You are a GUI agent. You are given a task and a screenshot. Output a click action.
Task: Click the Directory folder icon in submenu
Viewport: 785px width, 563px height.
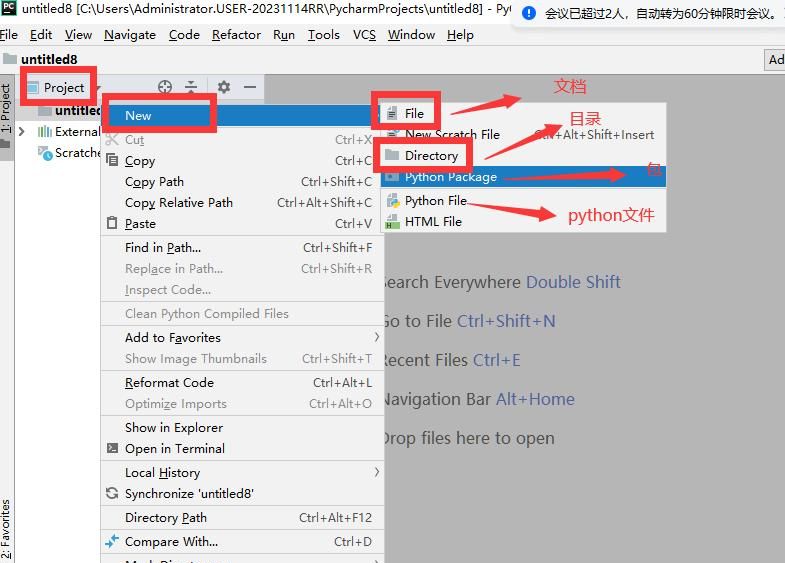[x=391, y=156]
